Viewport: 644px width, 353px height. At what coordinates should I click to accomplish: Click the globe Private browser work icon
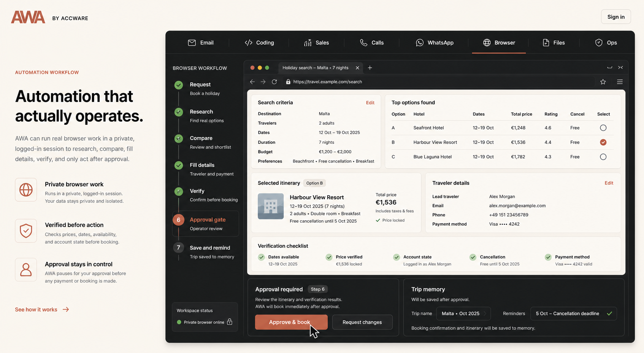click(26, 189)
